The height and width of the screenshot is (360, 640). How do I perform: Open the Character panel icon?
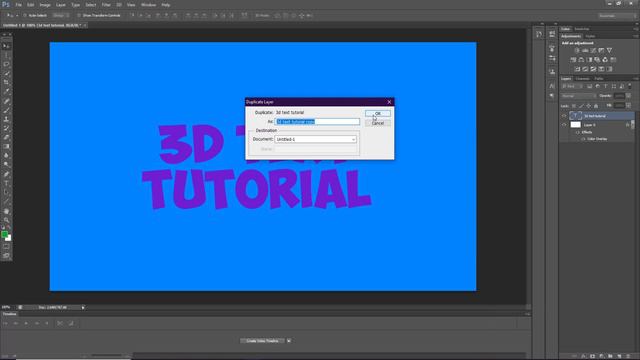click(552, 86)
